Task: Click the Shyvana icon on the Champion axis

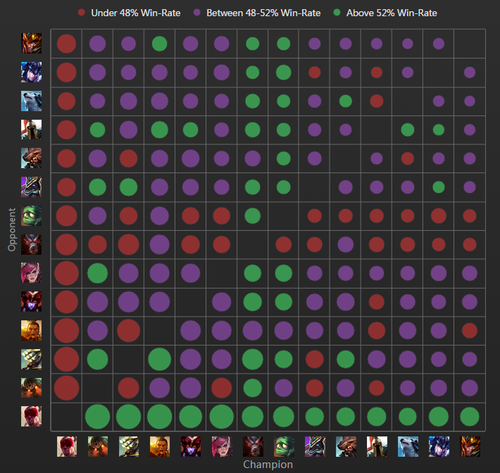Action: [x=191, y=447]
